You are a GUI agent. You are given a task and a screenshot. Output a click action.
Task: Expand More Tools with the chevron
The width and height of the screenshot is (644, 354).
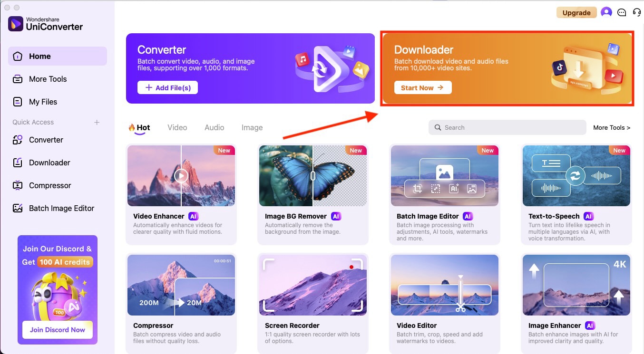pyautogui.click(x=612, y=127)
